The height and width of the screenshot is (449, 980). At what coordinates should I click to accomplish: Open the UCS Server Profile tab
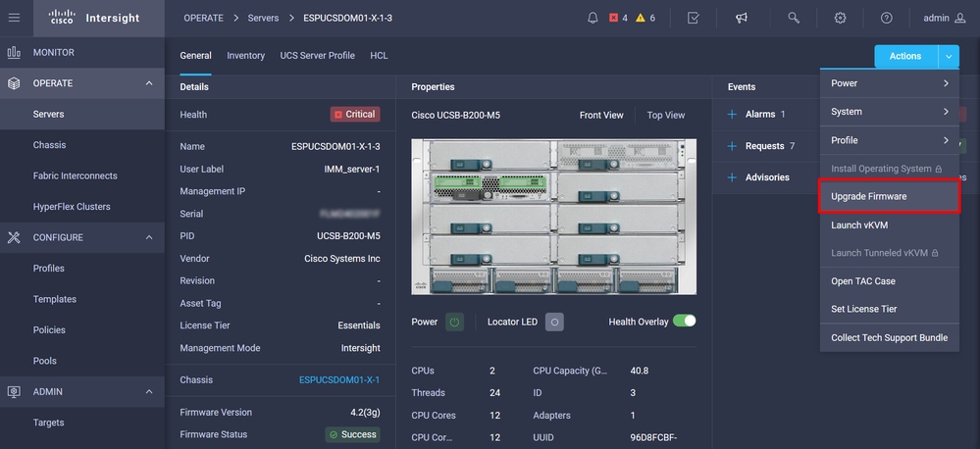pos(318,56)
